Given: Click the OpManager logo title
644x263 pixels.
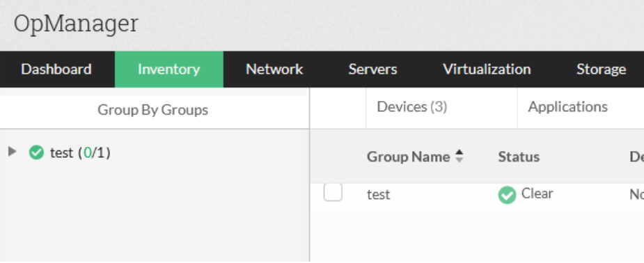Looking at the screenshot, I should [76, 24].
